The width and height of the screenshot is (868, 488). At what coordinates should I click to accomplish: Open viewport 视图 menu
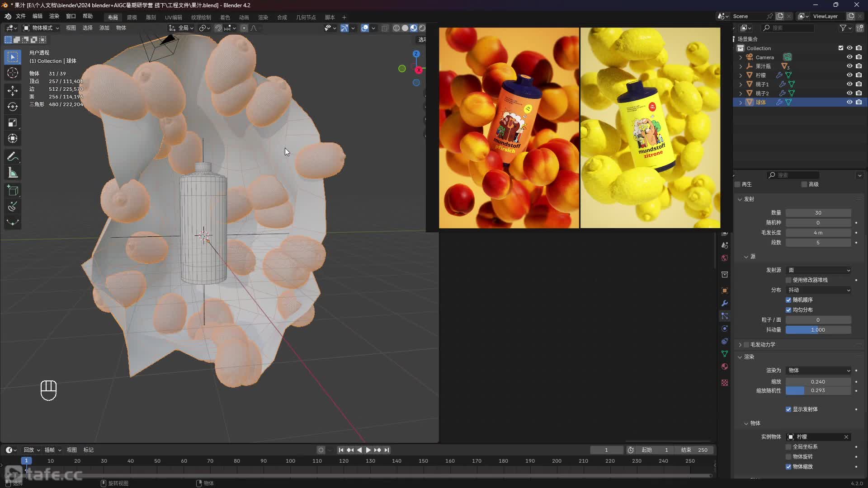(71, 28)
